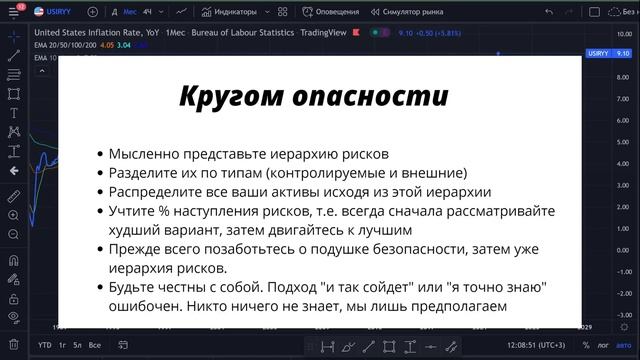Open go-to-date calendar icon
Viewport: 640px width, 360px height.
click(123, 345)
